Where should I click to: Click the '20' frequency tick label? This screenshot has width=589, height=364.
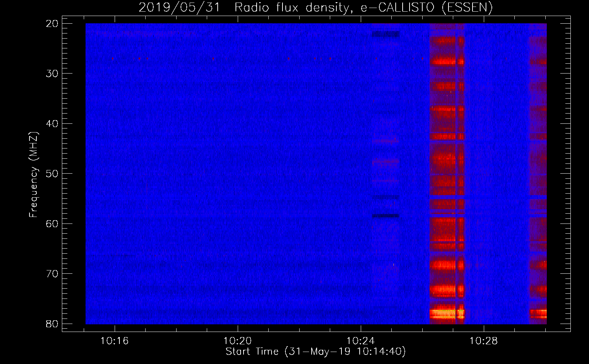(x=52, y=24)
